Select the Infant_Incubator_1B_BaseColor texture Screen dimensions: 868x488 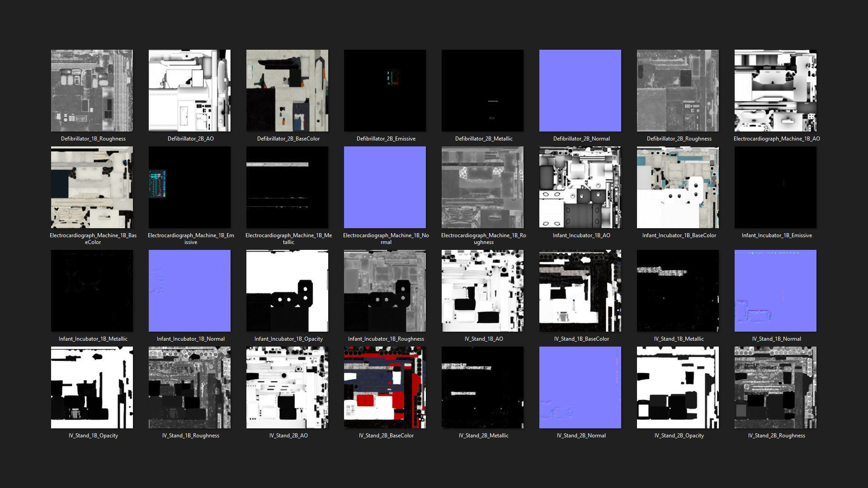tap(678, 187)
